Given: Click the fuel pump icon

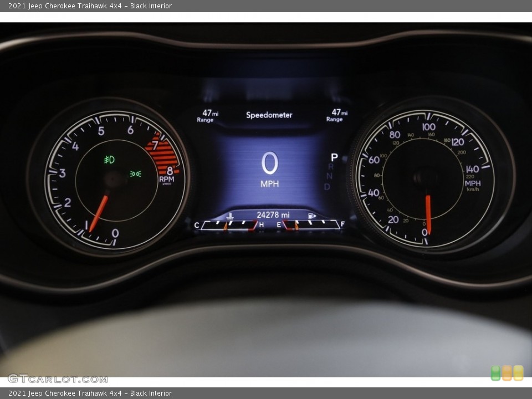Looking at the screenshot, I should 312,216.
